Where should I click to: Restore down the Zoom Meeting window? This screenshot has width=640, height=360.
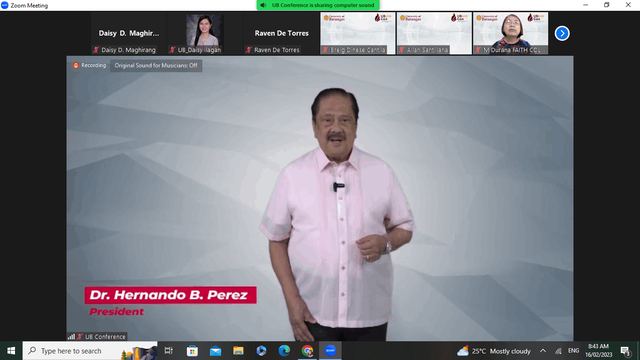607,5
